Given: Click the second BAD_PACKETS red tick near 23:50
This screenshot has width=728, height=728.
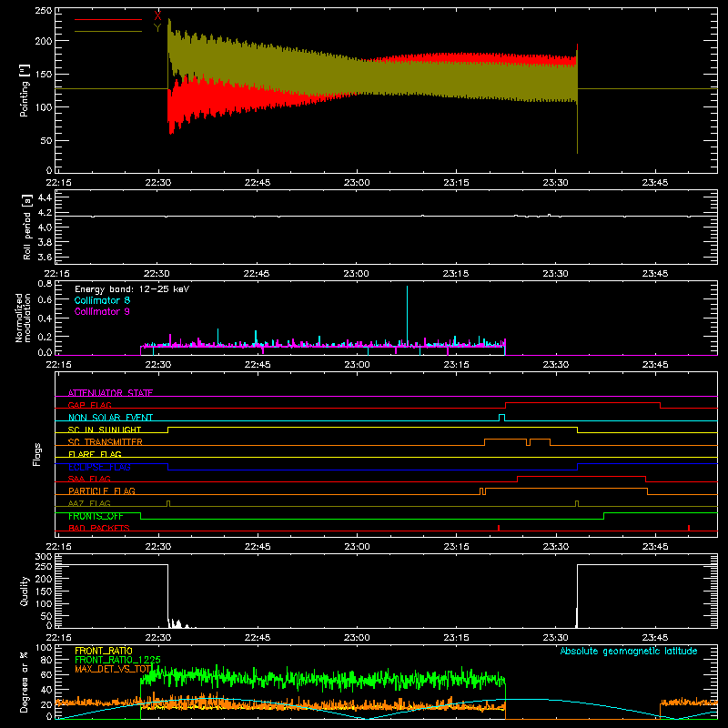Looking at the screenshot, I should [689, 528].
